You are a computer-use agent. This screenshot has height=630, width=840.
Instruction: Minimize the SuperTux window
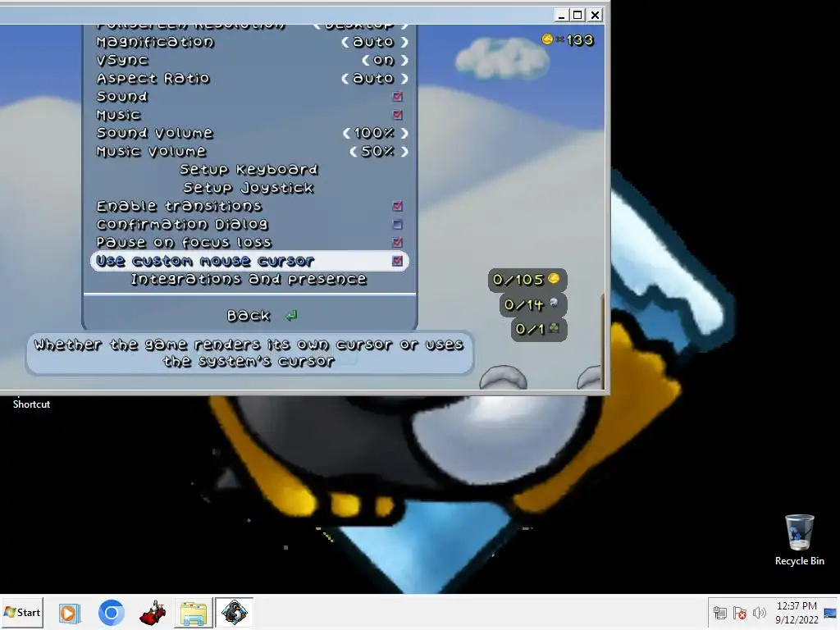tap(561, 15)
